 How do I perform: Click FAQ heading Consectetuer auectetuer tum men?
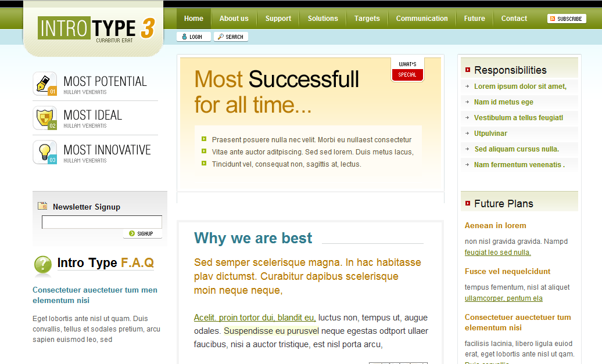coord(95,295)
